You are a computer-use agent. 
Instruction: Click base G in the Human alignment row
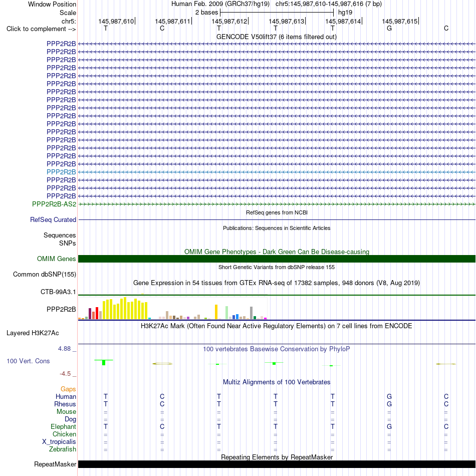389,396
